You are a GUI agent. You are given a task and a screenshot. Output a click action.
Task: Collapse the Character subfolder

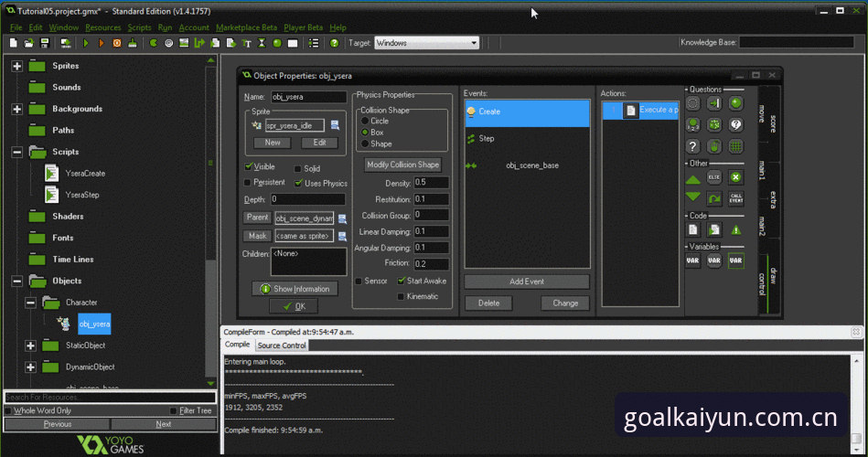coord(30,303)
